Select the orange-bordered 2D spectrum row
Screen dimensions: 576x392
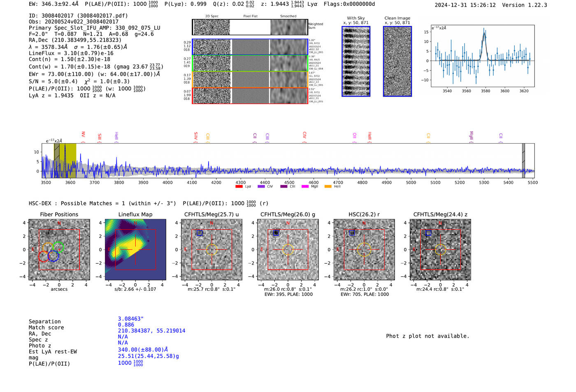(250, 79)
